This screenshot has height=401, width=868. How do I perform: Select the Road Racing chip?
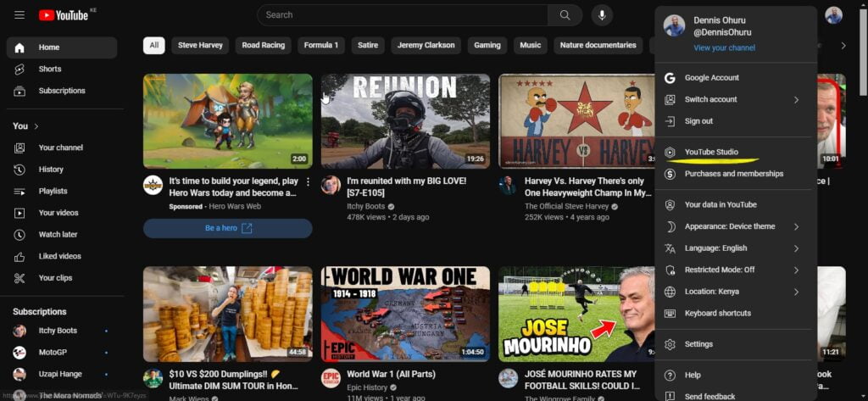pyautogui.click(x=264, y=46)
